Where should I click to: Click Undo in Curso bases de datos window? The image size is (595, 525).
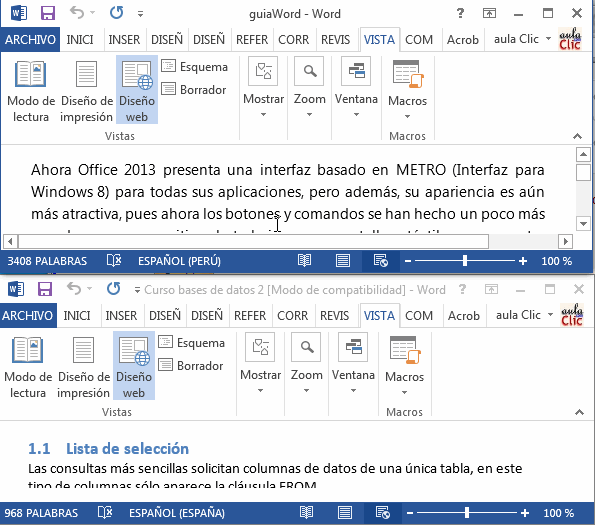pyautogui.click(x=74, y=289)
